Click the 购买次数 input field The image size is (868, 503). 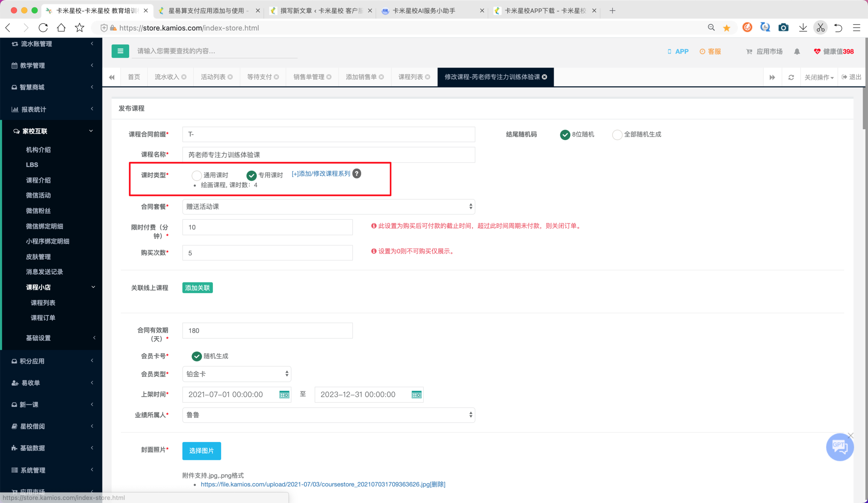click(267, 253)
